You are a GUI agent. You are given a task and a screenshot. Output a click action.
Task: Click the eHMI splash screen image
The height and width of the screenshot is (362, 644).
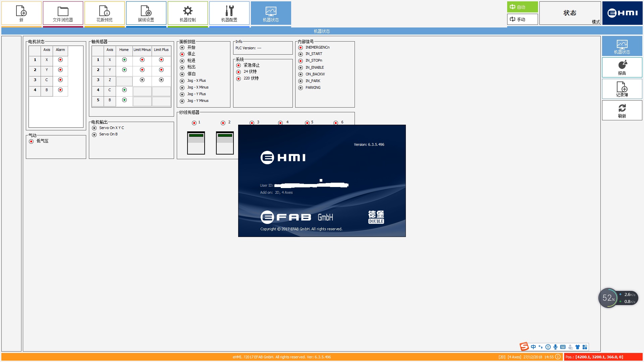point(322,181)
